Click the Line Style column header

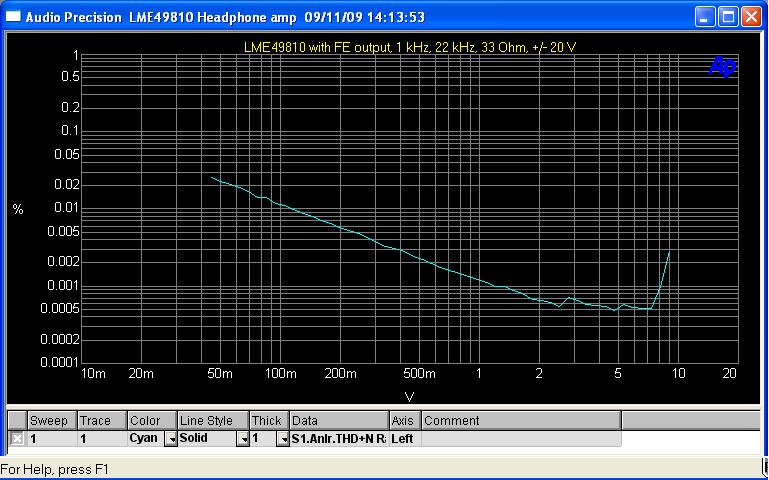(214, 421)
